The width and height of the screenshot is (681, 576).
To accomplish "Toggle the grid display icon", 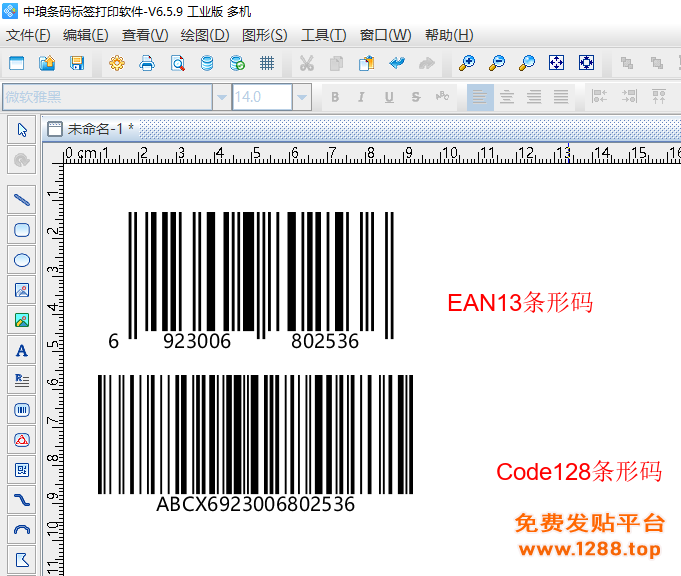I will (267, 63).
